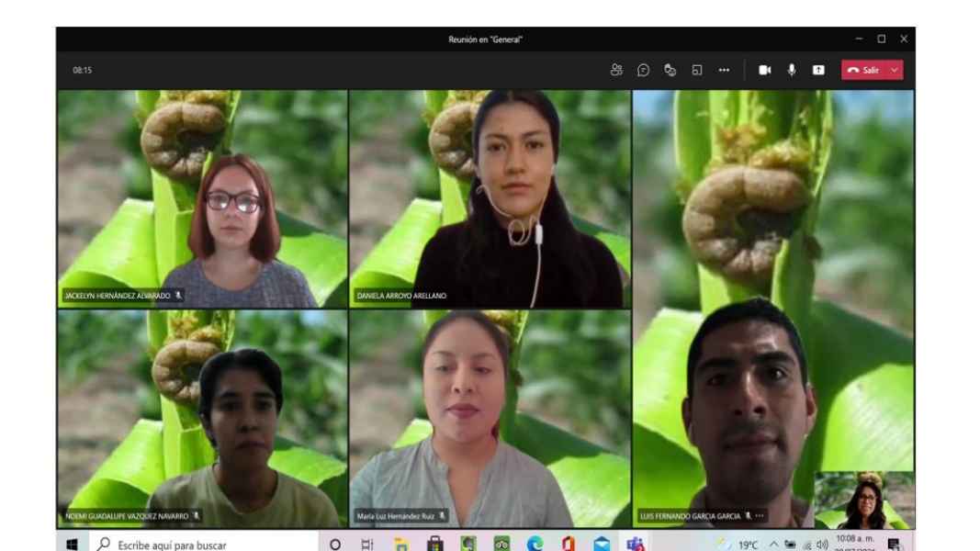Viewport: 980px width, 551px height.
Task: Open the more actions ellipsis menu
Action: [724, 70]
